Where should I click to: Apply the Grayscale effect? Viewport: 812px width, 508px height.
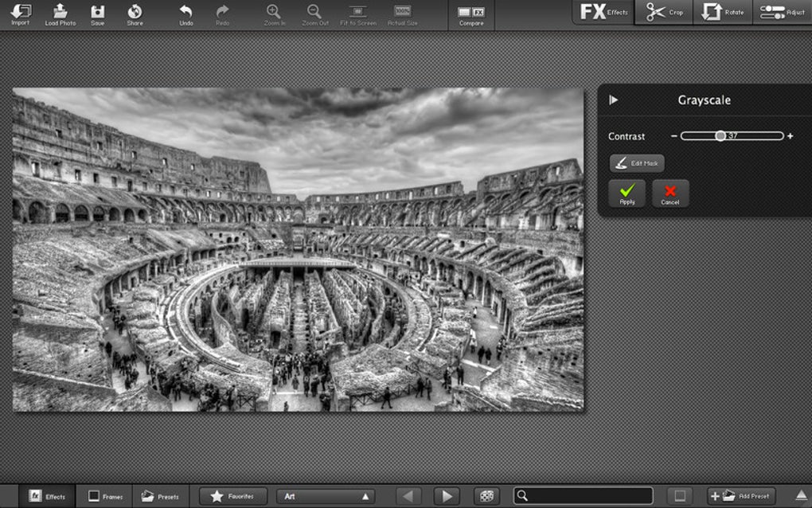627,193
